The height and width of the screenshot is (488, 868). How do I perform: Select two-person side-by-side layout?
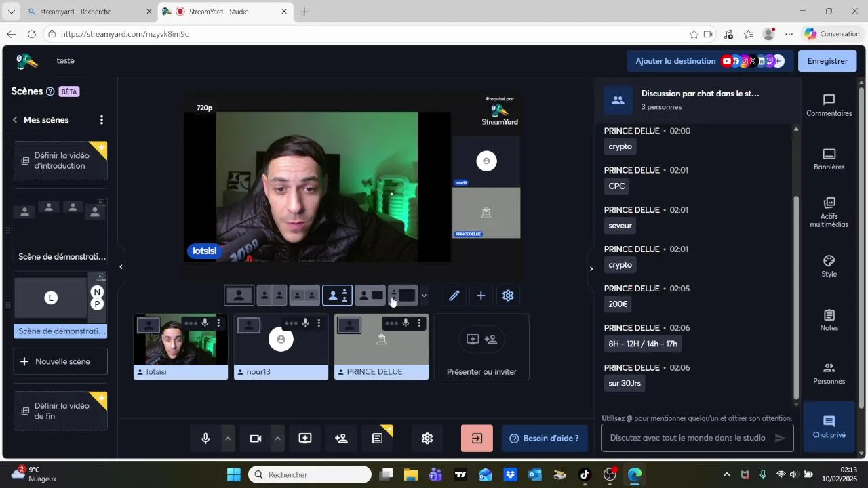coord(271,296)
